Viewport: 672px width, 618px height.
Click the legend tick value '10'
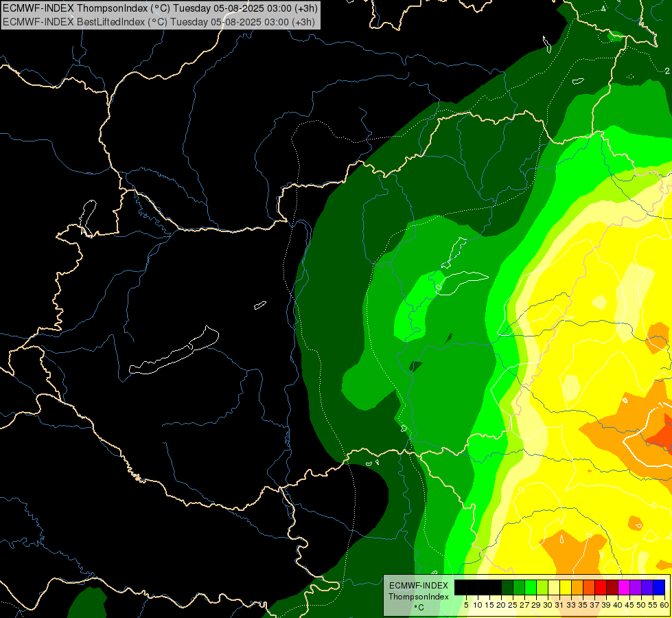point(478,605)
